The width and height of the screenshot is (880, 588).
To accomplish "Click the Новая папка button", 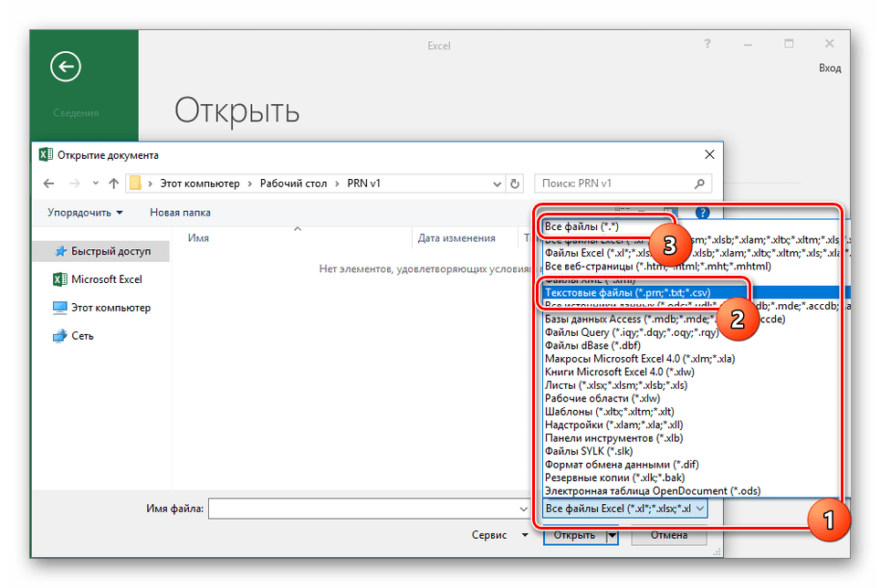I will click(180, 213).
